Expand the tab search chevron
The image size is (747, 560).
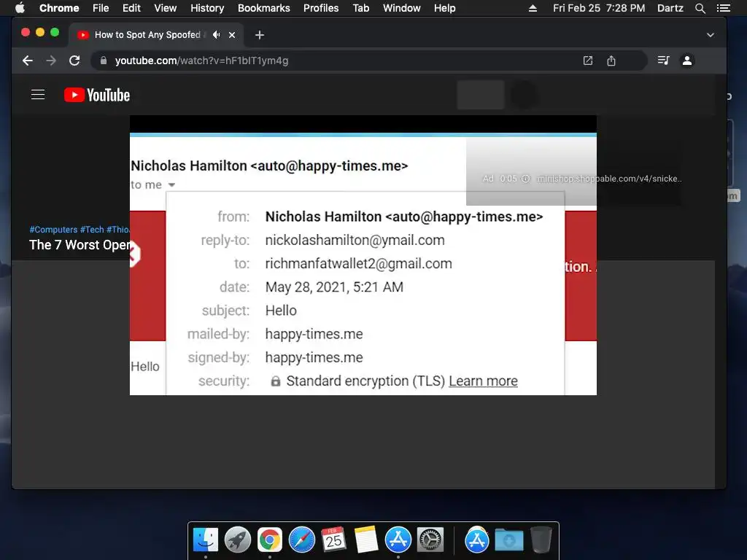pyautogui.click(x=711, y=35)
